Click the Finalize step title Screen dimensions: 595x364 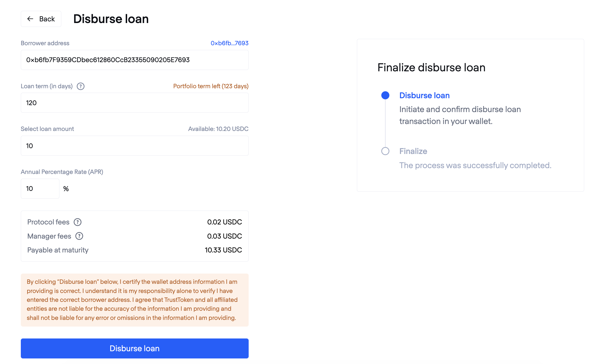pos(413,151)
